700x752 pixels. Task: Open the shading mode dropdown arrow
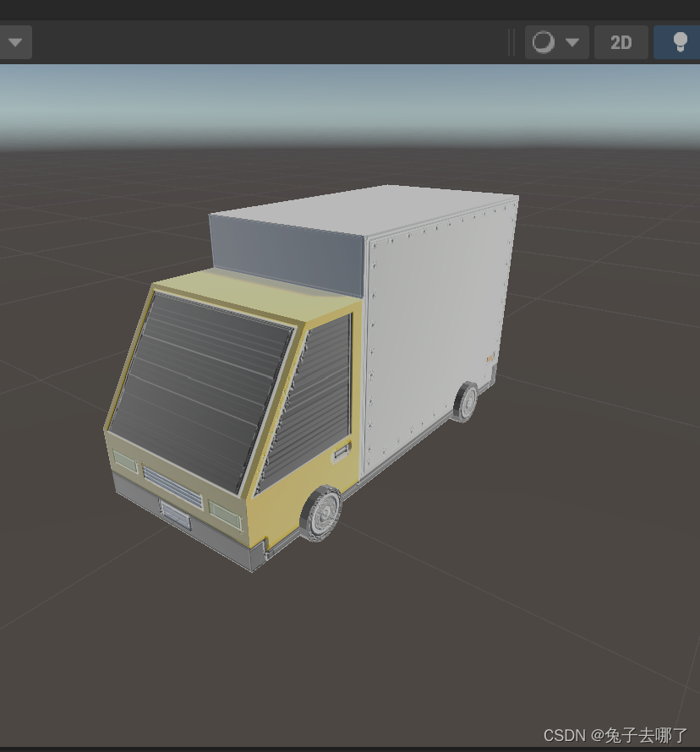coord(571,41)
